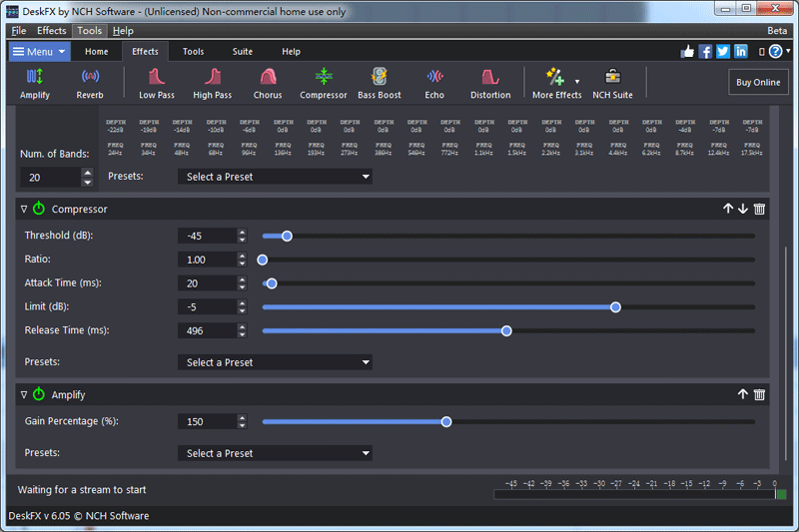
Task: Delete the Compressor effect
Action: pyautogui.click(x=759, y=209)
